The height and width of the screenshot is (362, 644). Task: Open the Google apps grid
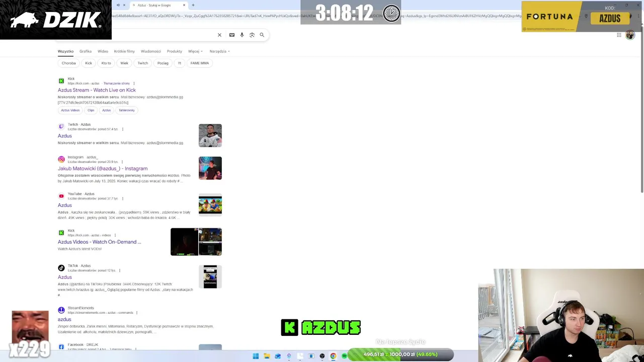coord(619,35)
